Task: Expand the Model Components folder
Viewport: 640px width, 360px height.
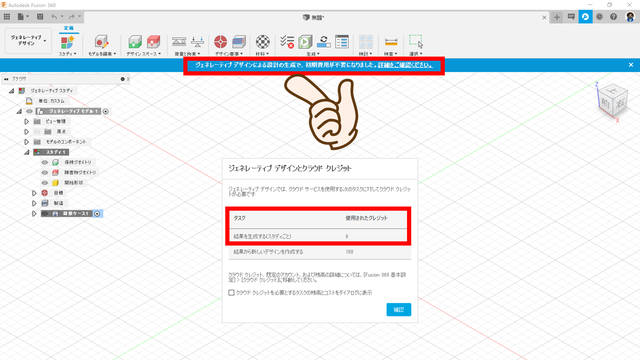Action: click(x=27, y=142)
